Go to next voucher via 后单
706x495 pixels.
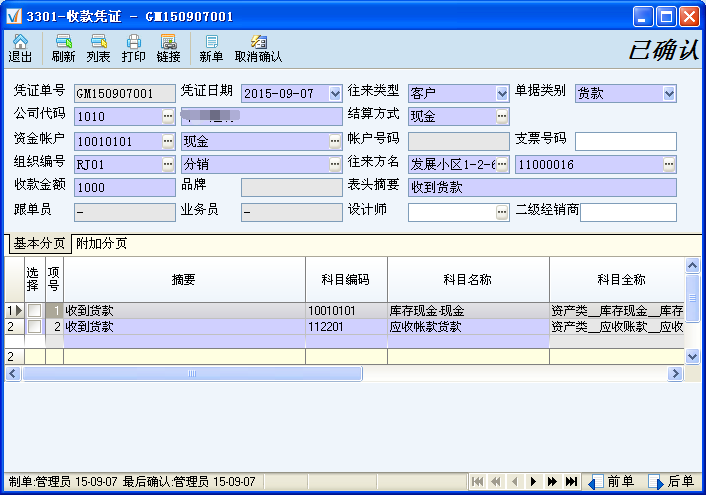[671, 481]
